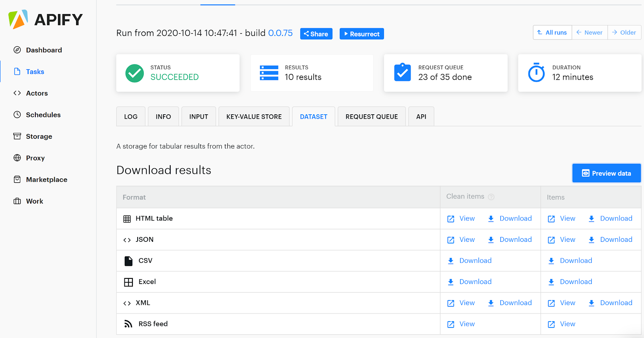Click the Clean items help question-mark icon

click(491, 197)
